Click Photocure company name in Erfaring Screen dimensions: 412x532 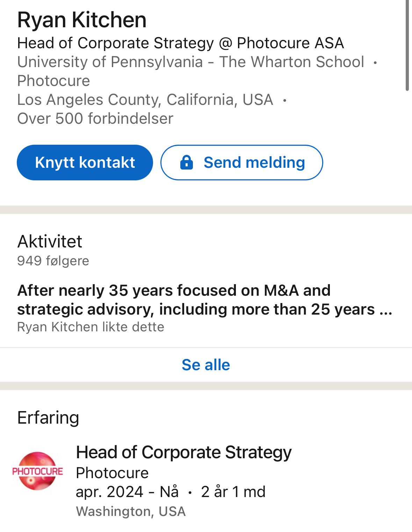click(112, 473)
